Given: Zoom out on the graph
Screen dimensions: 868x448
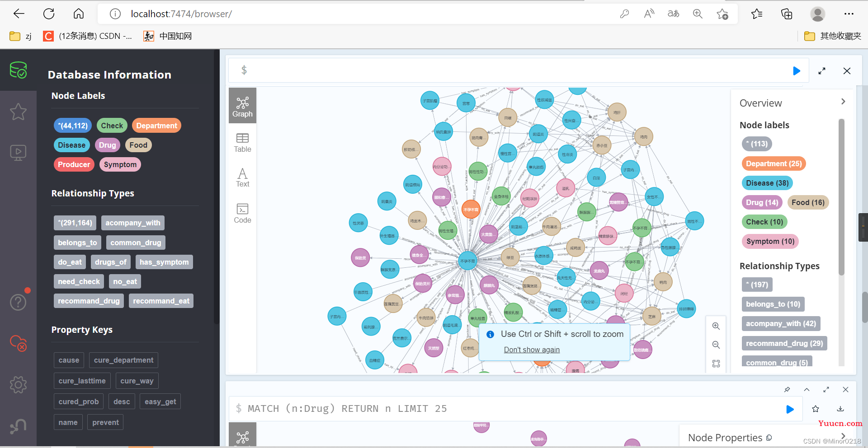Looking at the screenshot, I should (716, 345).
